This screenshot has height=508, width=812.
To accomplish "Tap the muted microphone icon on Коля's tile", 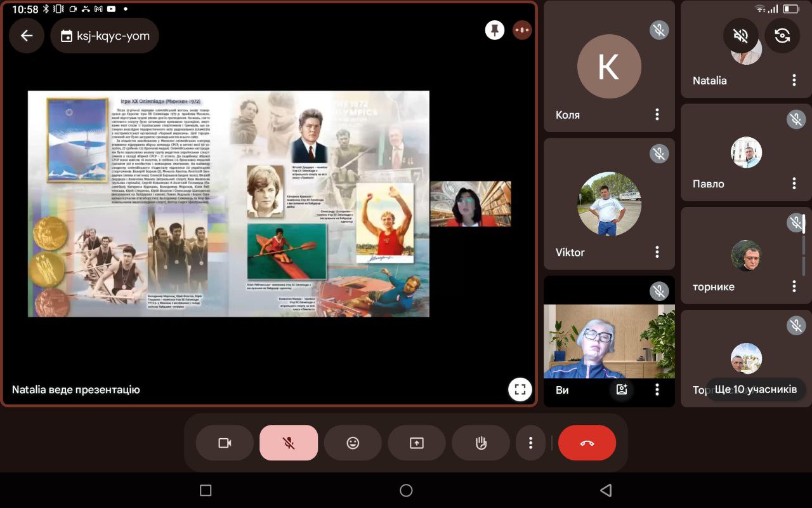I will click(x=659, y=30).
